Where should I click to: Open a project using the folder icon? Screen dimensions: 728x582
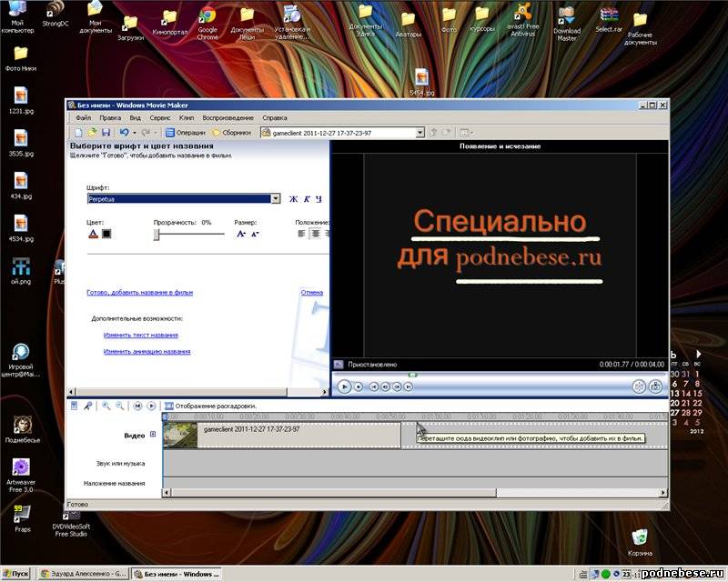pyautogui.click(x=92, y=133)
